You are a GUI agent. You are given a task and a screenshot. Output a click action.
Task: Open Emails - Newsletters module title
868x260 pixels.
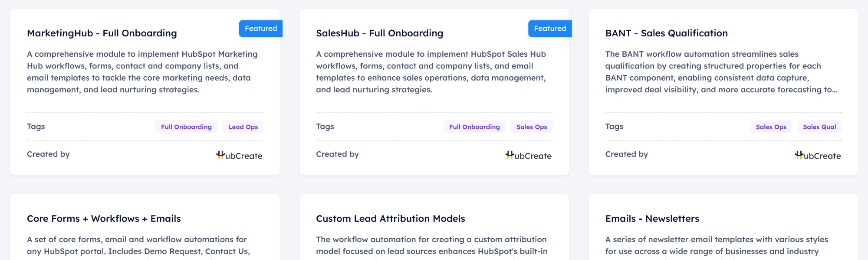[x=652, y=219]
